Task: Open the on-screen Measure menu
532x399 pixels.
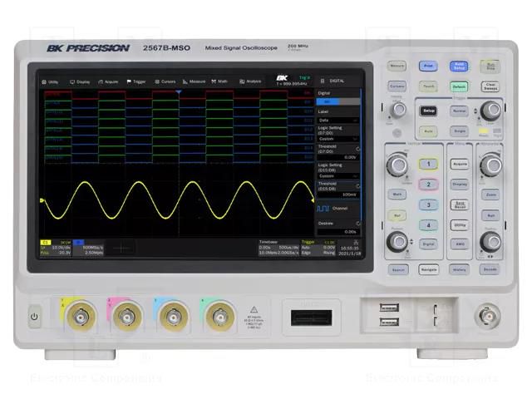Action: click(194, 81)
